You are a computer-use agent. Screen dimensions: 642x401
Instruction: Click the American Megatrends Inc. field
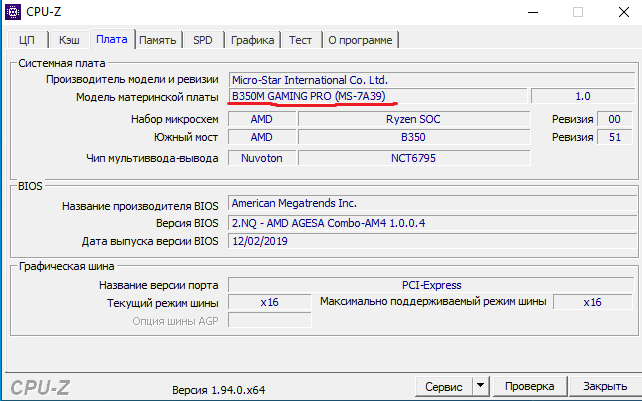432,203
